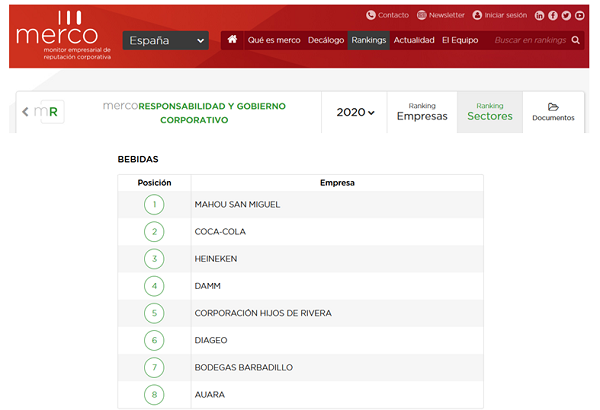Click the phone icon next to Contacto

(x=370, y=15)
